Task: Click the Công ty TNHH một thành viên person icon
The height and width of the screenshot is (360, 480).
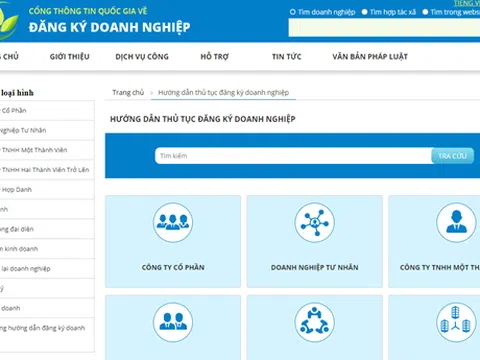Action: coord(456,222)
